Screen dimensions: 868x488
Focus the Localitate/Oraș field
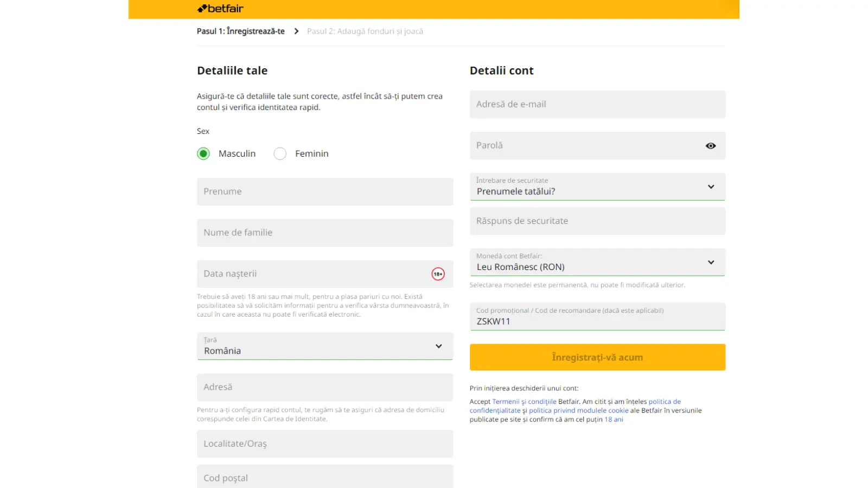325,444
